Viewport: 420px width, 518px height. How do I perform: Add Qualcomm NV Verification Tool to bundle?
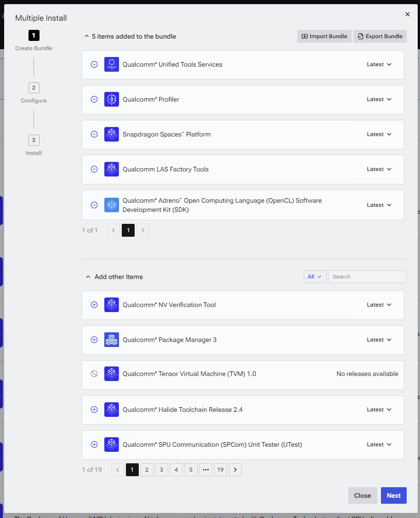tap(94, 305)
